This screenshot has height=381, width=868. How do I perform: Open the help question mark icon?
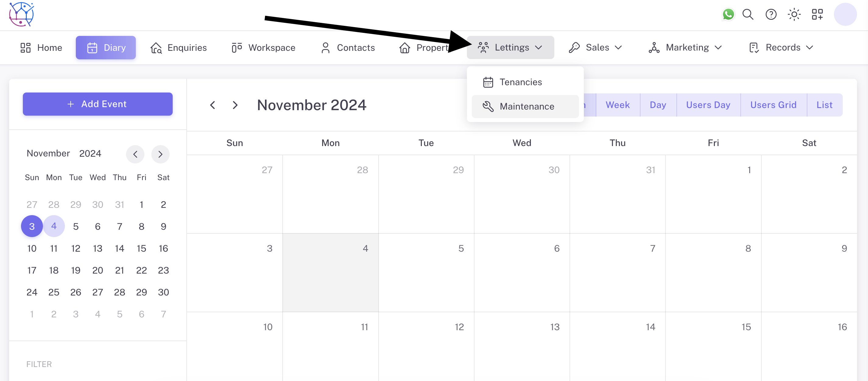pos(771,15)
